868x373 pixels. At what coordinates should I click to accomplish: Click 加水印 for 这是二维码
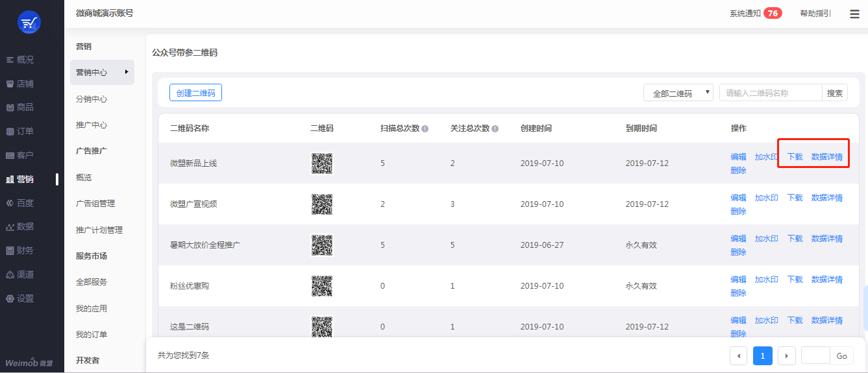tap(766, 320)
